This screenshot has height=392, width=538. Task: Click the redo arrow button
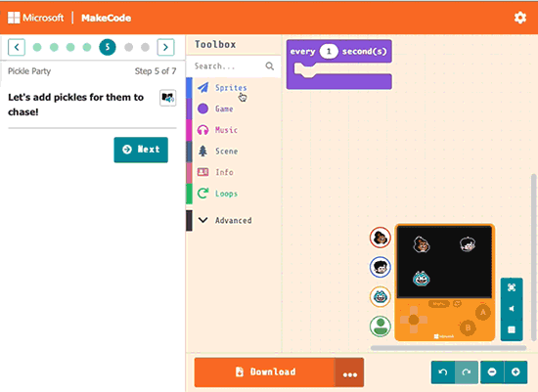point(467,371)
